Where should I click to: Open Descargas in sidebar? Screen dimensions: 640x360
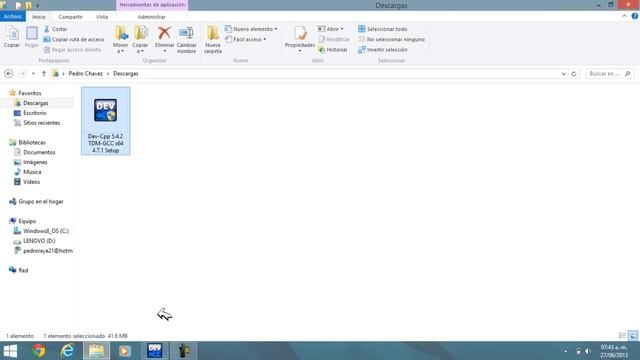pyautogui.click(x=36, y=103)
